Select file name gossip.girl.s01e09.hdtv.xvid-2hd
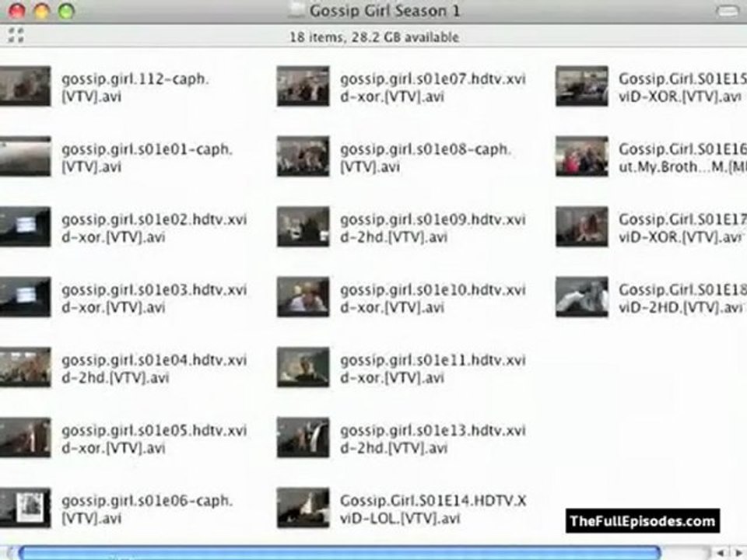This screenshot has height=560, width=747. coord(433,228)
